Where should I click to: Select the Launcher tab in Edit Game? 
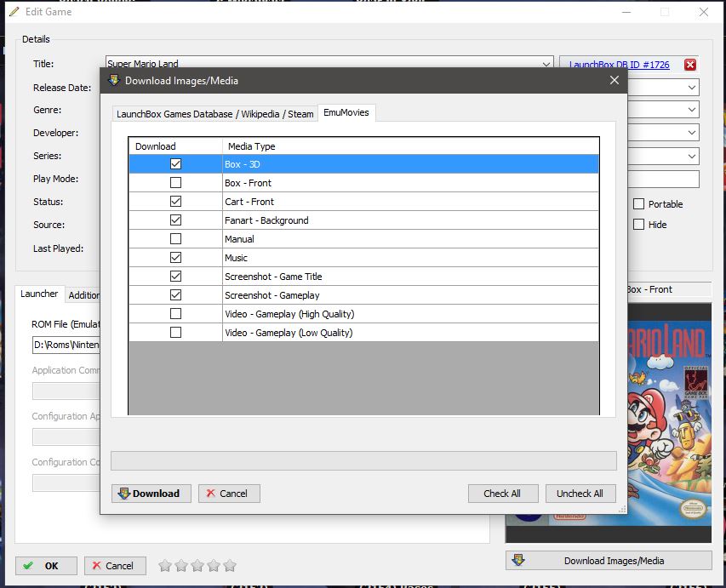click(39, 294)
